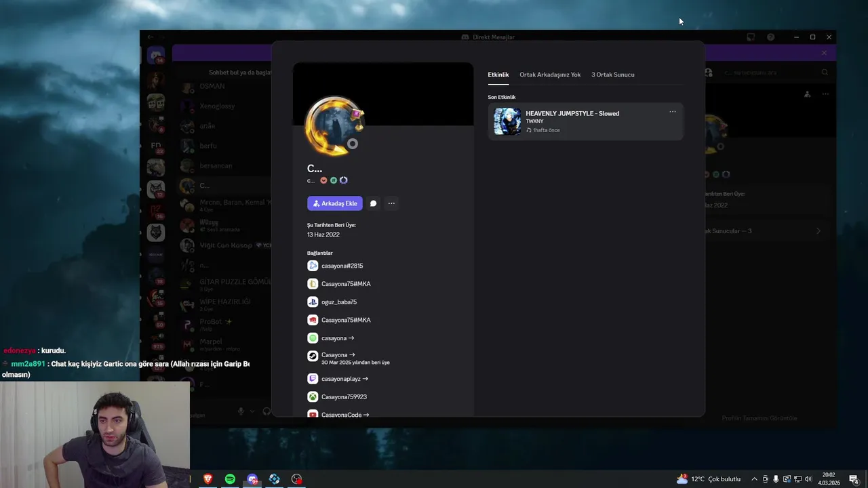Open the three-dot menu beside the message button

click(391, 203)
